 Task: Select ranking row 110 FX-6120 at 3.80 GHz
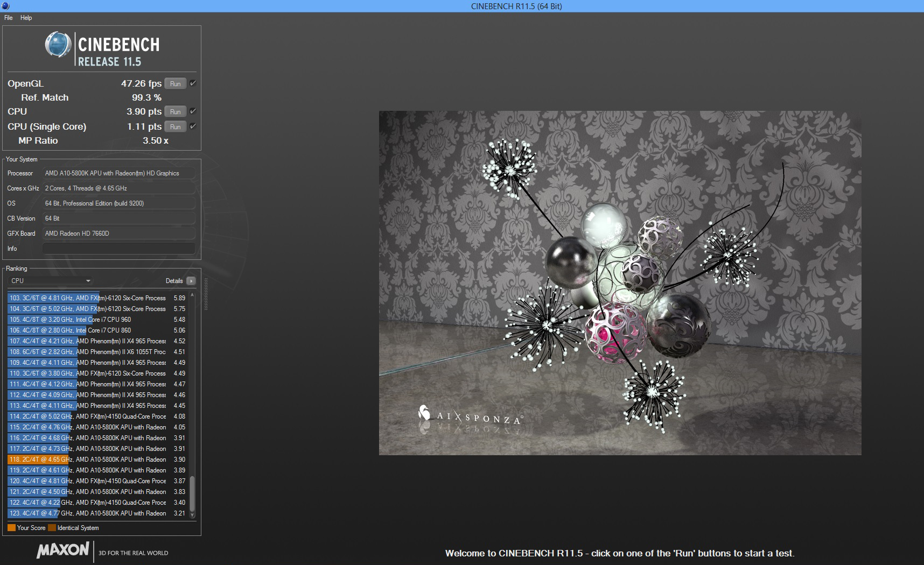click(x=97, y=373)
